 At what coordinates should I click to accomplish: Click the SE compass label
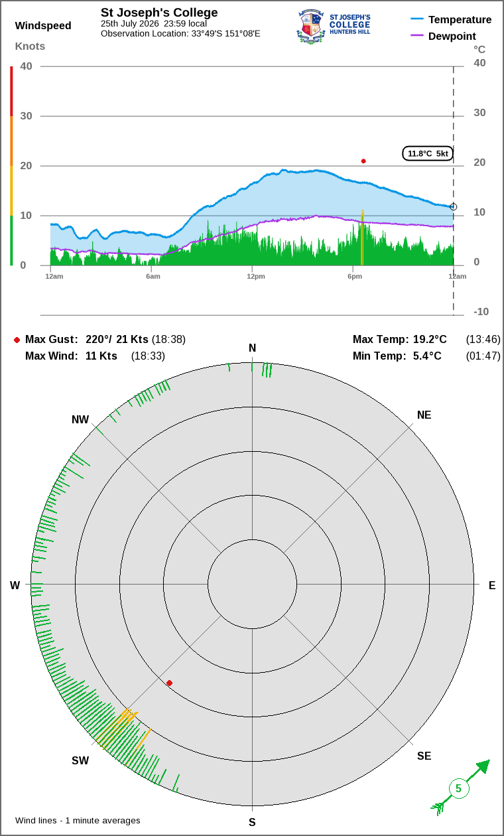(424, 756)
